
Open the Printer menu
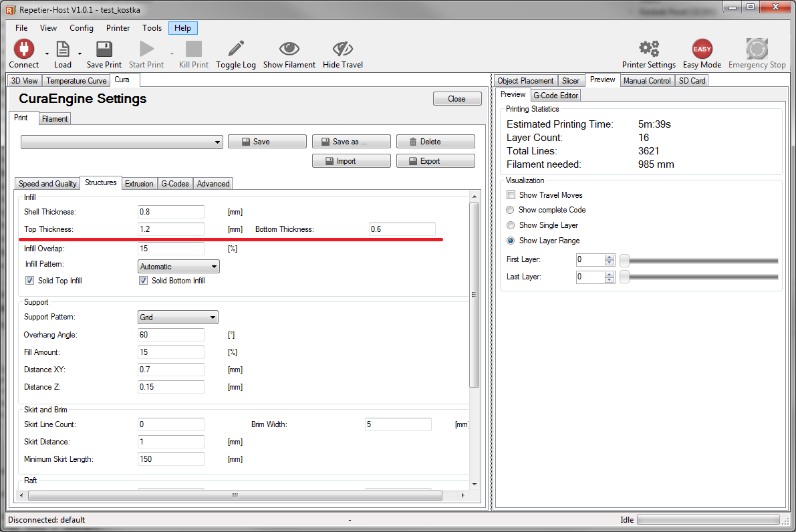(118, 28)
